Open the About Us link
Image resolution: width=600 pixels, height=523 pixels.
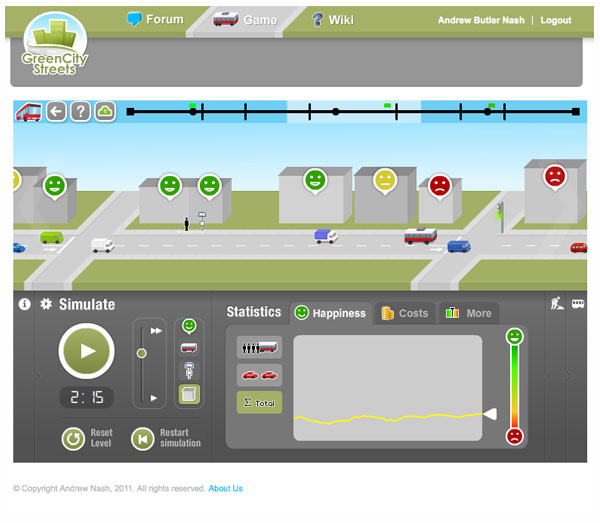tap(225, 489)
